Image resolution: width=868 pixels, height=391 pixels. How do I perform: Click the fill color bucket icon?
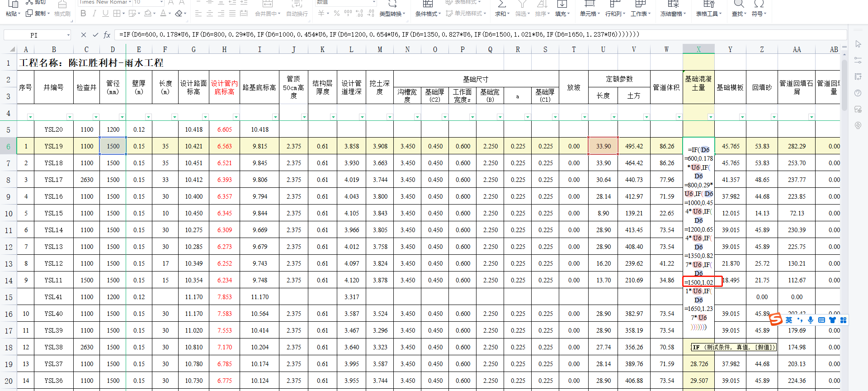pos(147,14)
